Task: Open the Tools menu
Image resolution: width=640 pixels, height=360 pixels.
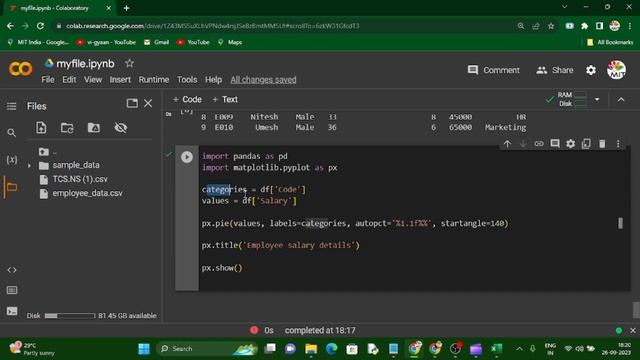Action: click(x=187, y=80)
